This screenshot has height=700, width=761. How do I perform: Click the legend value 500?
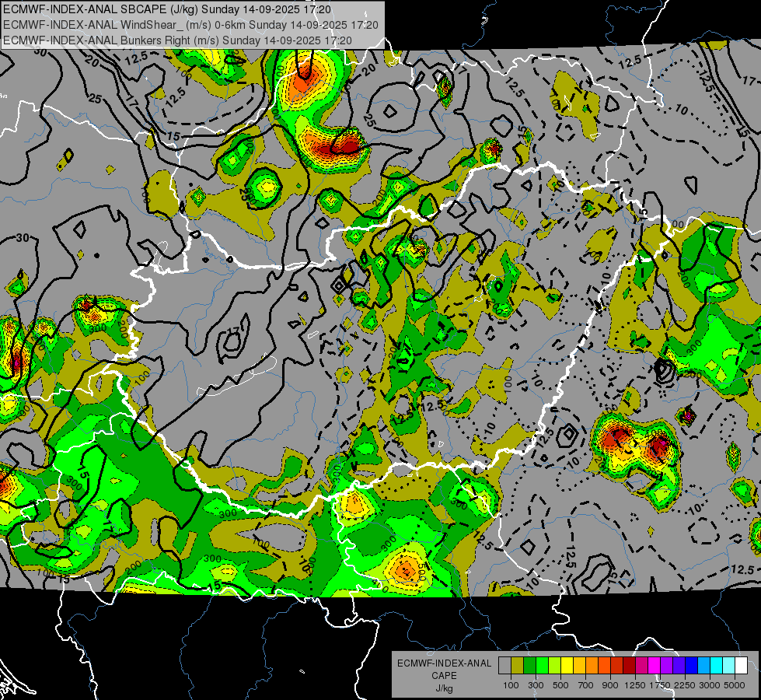pos(560,685)
